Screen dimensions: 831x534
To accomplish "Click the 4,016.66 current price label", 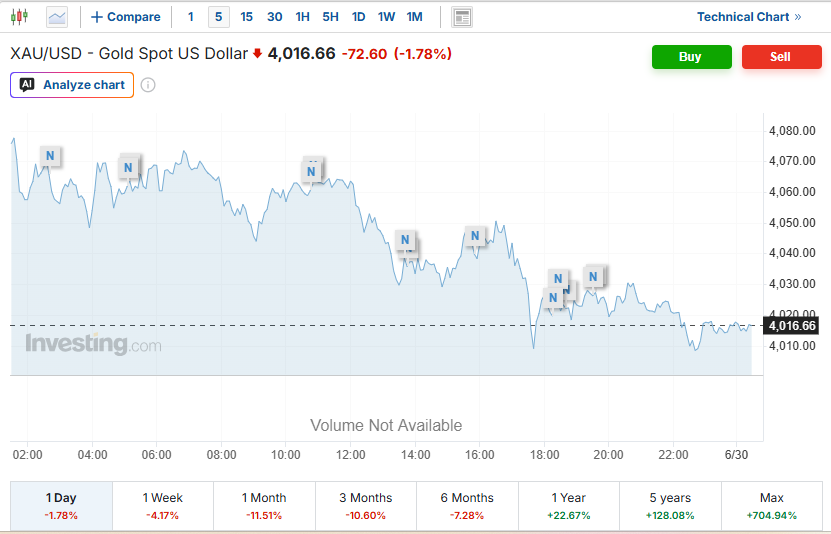I will pyautogui.click(x=791, y=326).
